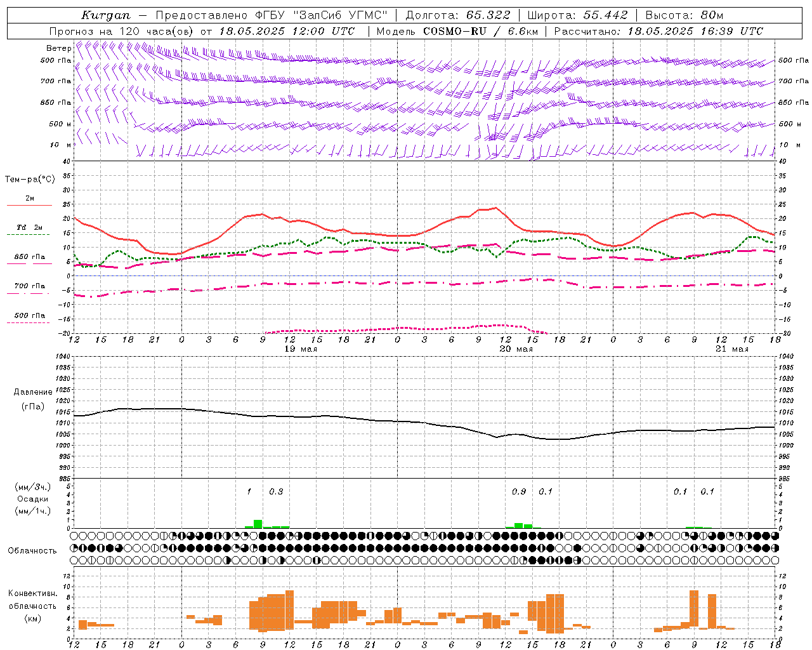
Task: Click the 'Kurgan' station title
Action: coord(106,15)
